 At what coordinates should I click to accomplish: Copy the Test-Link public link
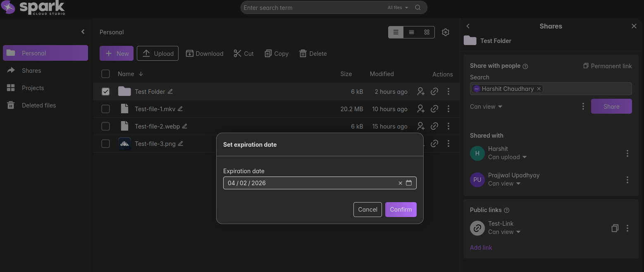pos(615,228)
